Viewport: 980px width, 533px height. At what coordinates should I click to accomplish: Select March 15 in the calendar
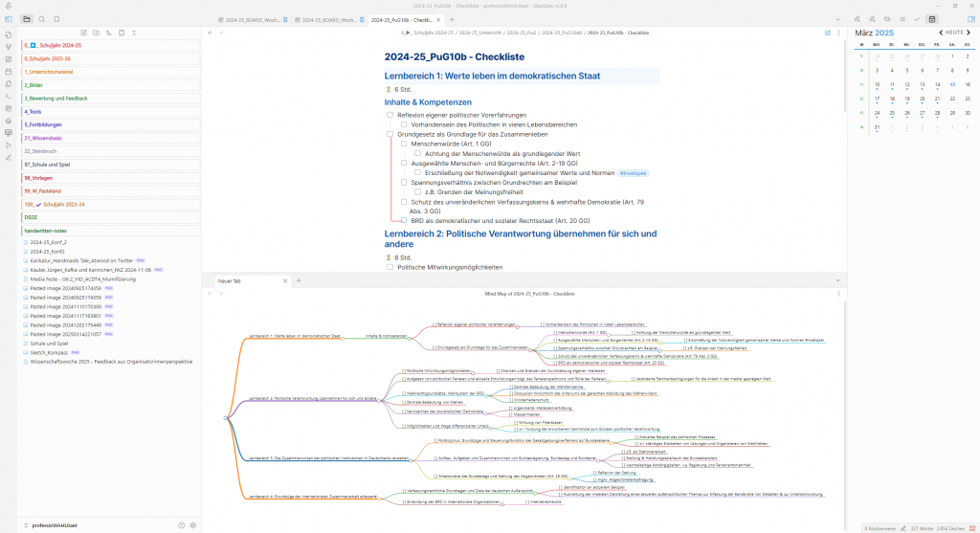[953, 84]
